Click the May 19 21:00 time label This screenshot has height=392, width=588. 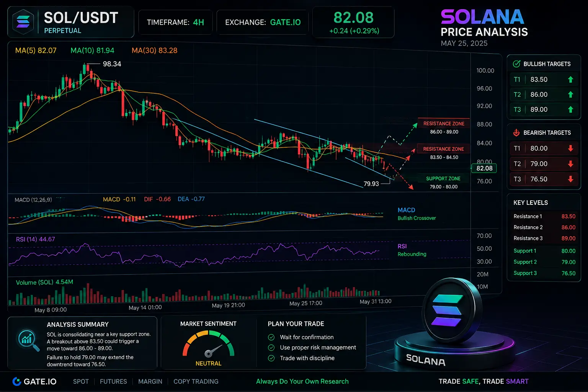[228, 305]
